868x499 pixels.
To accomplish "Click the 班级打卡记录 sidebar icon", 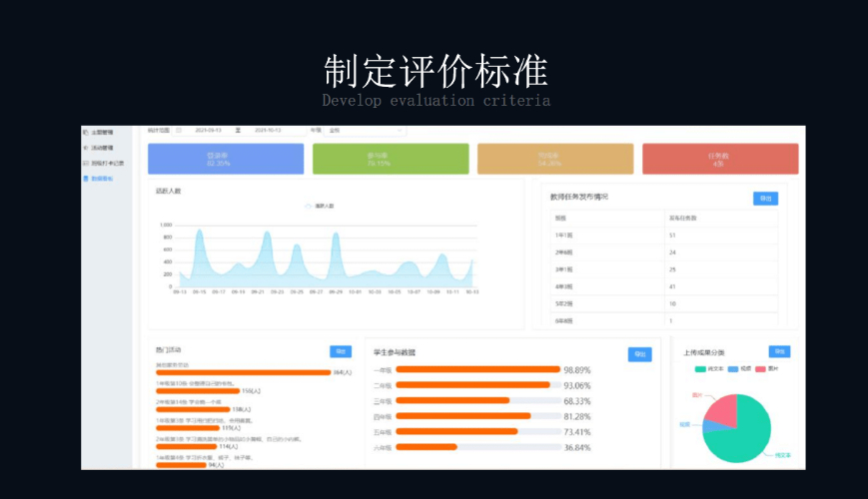I will click(86, 163).
